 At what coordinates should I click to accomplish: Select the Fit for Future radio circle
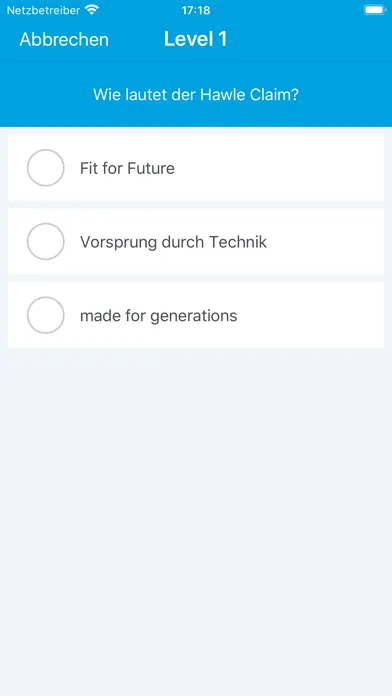[x=46, y=168]
